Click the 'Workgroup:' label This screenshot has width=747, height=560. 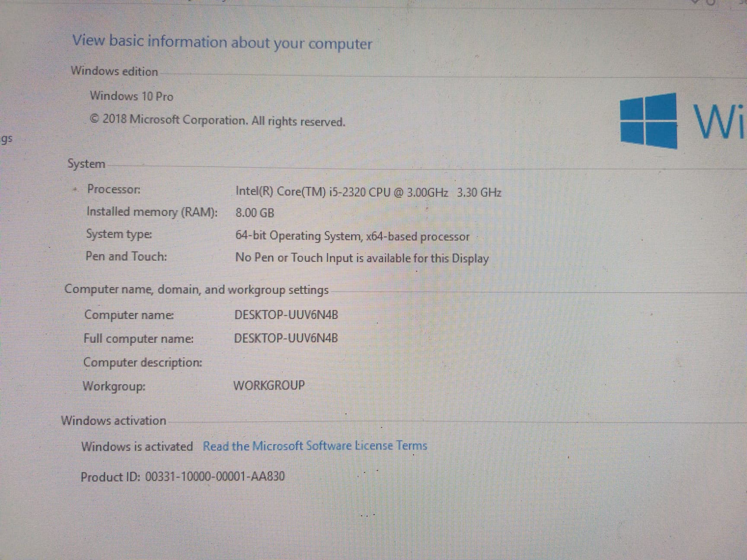114,386
